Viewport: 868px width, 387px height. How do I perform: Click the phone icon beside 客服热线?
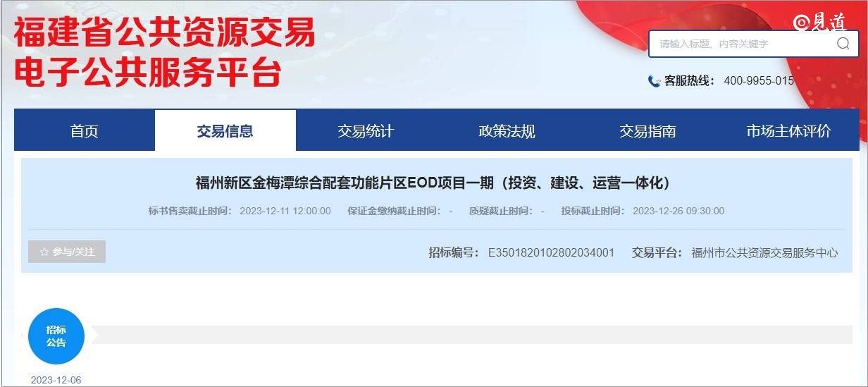tap(654, 81)
